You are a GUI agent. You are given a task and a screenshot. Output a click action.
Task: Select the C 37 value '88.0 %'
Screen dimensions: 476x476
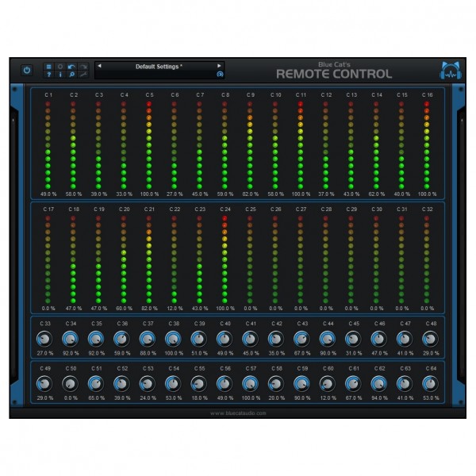point(148,353)
